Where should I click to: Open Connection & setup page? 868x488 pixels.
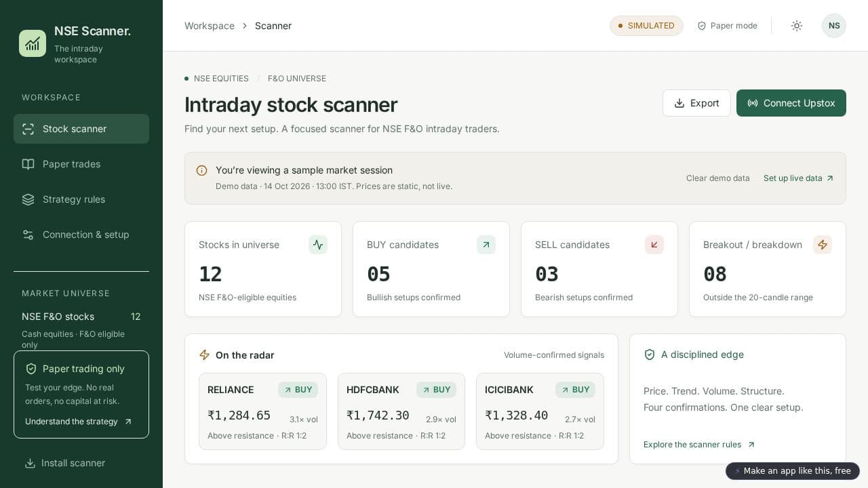81,235
